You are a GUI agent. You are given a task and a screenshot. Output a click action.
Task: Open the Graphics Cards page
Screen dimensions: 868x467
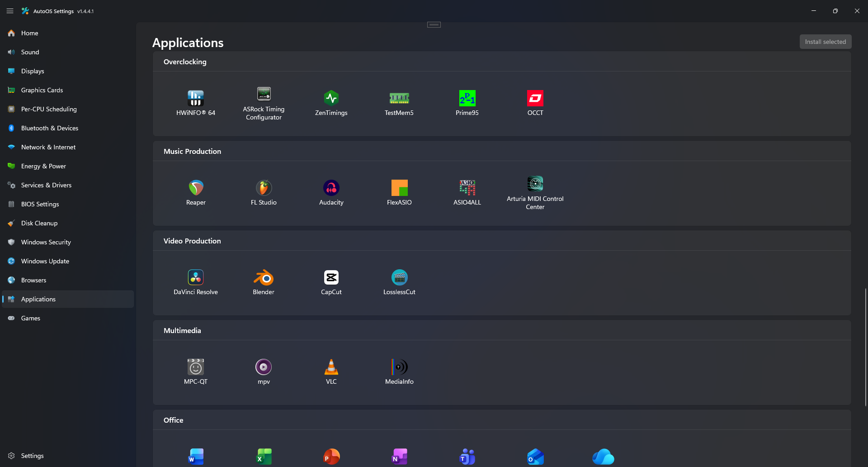68,90
